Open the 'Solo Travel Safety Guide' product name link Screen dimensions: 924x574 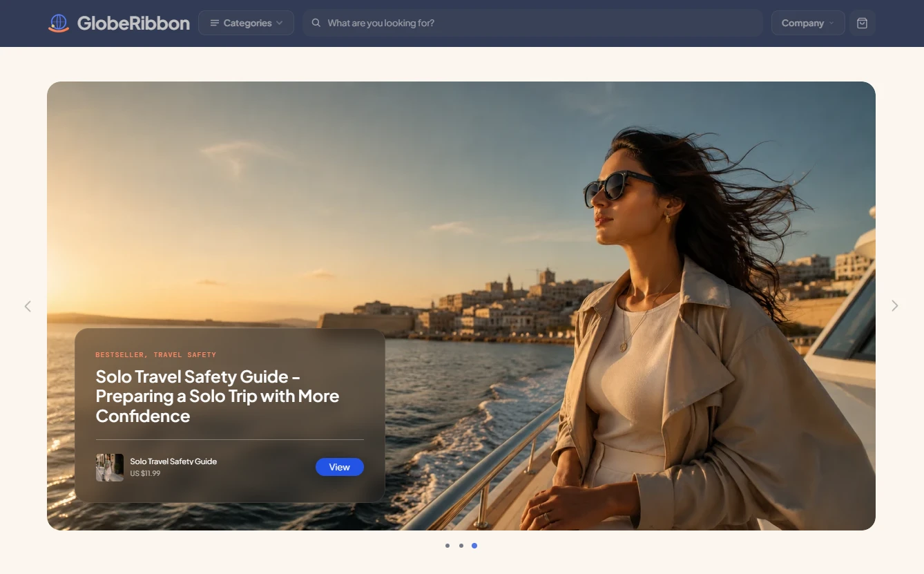(173, 461)
